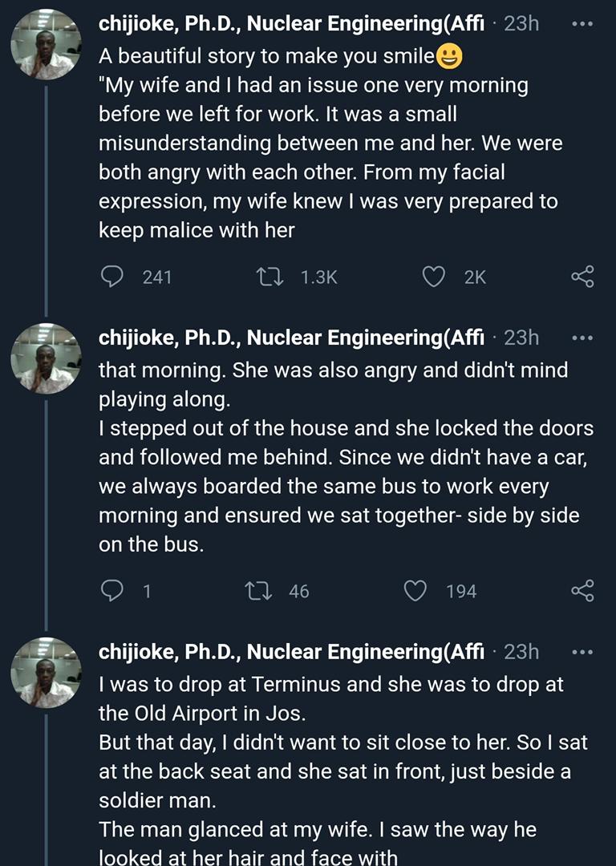Open more options menu on first tweet
This screenshot has width=616, height=866.
pos(583,24)
